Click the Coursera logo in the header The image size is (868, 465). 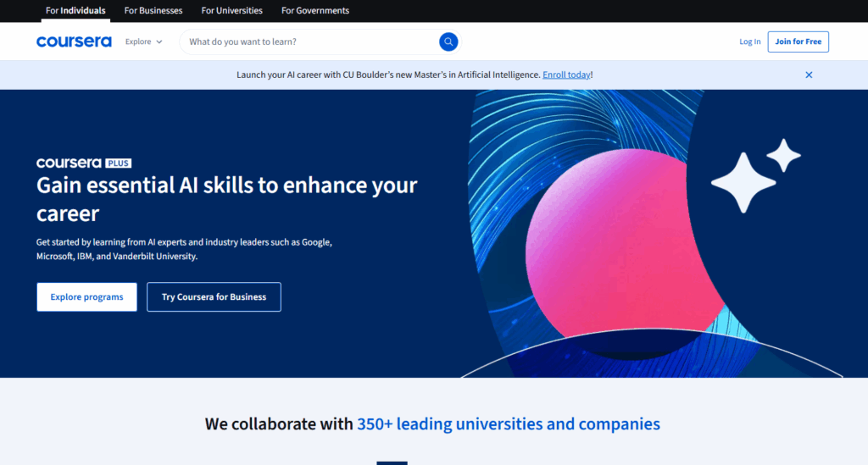[x=74, y=42]
